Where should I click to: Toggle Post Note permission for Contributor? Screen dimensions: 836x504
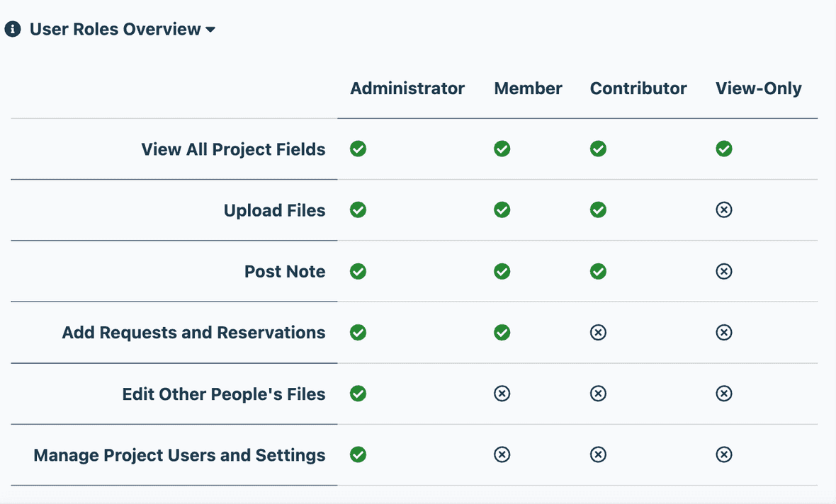[598, 271]
